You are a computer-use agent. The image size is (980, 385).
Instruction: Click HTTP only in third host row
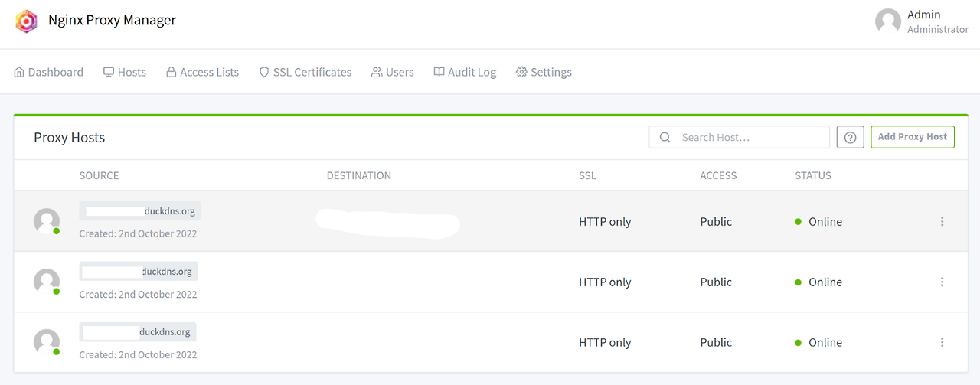tap(605, 342)
